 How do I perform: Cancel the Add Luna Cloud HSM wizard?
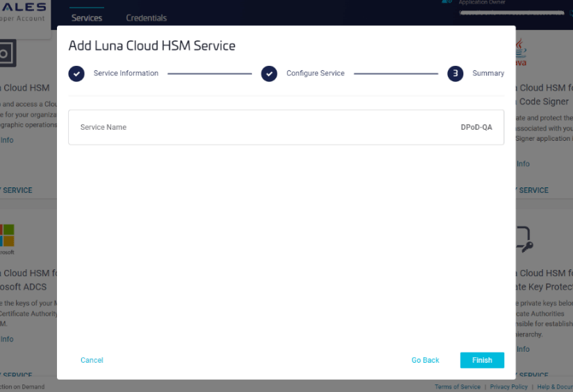tap(92, 360)
